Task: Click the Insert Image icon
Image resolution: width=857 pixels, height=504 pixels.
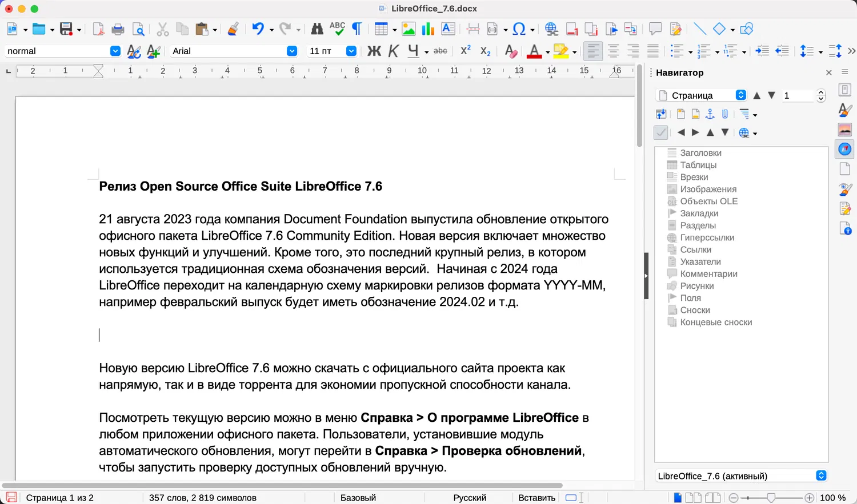Action: [x=409, y=29]
